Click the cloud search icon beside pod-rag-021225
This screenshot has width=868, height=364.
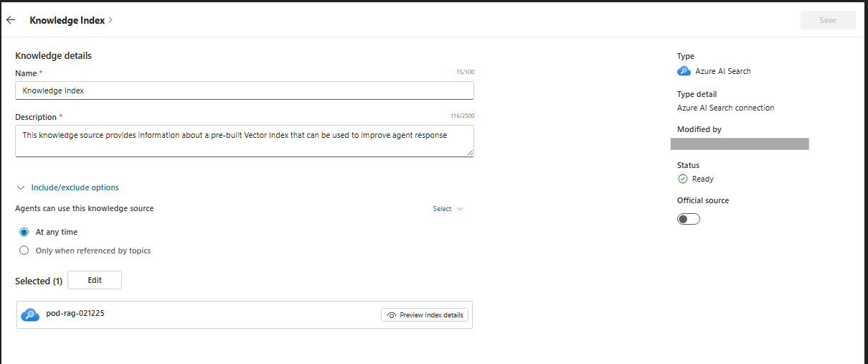click(30, 314)
